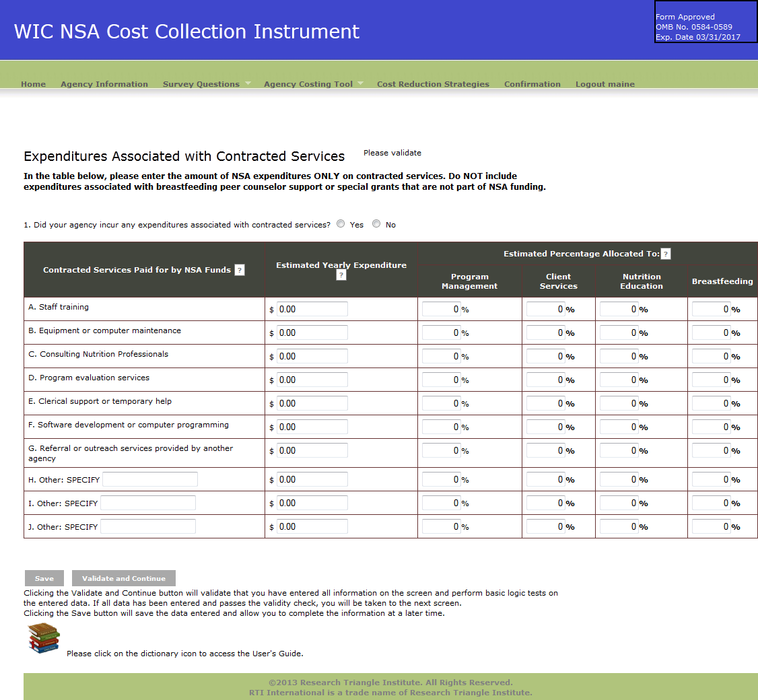
Task: Click Referral or outreach Breastfeeding percent field
Action: [711, 450]
